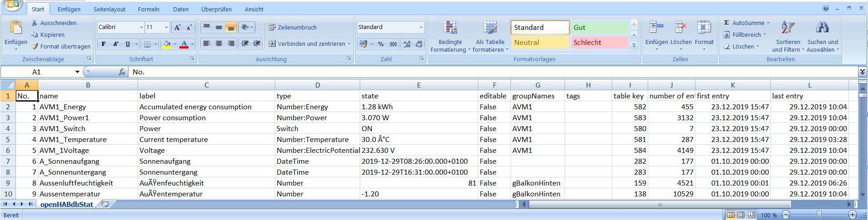Center cell text horizontally
The image size is (868, 220).
coord(219,44)
